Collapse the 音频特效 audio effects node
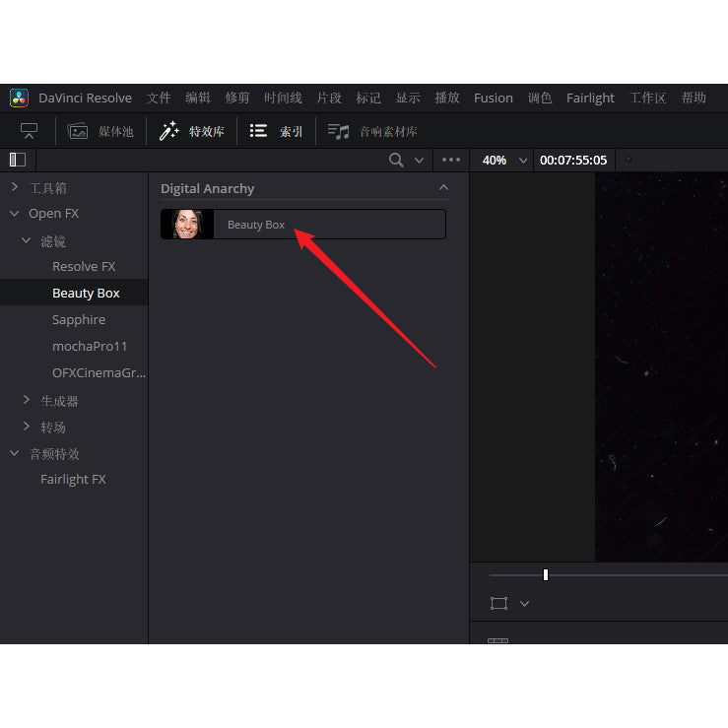This screenshot has width=728, height=728. coord(15,453)
